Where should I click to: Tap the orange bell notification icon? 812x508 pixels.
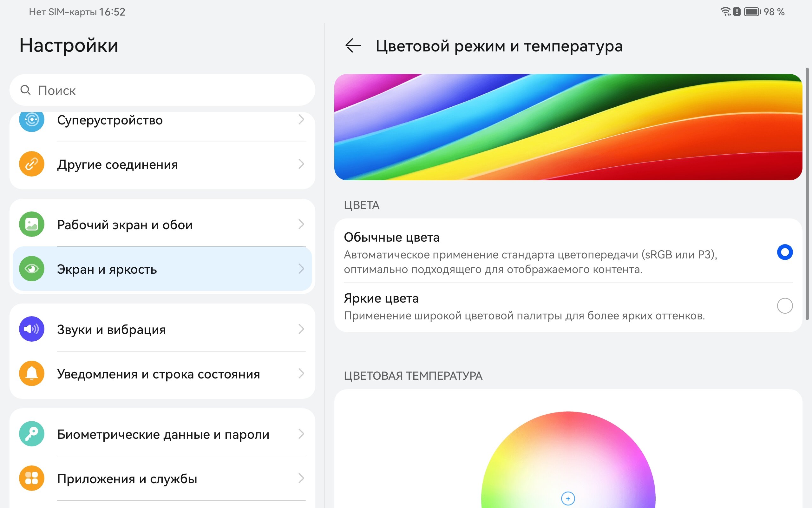pyautogui.click(x=31, y=373)
